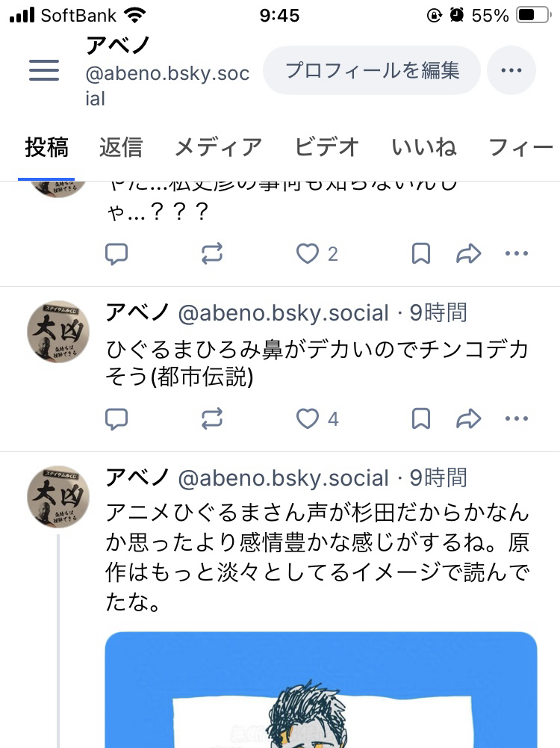
Task: Click reply icon on the top post
Action: pyautogui.click(x=116, y=254)
